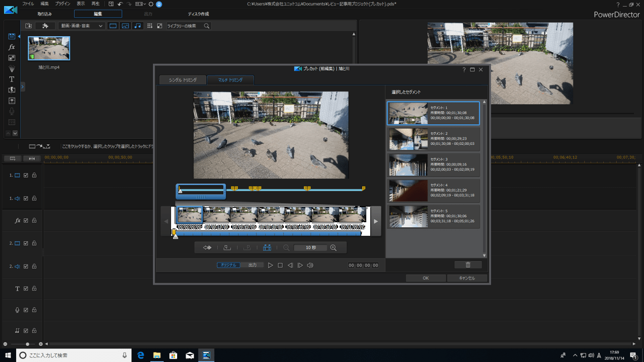Click the scene detection icon in precut toolbar
The height and width of the screenshot is (362, 644).
click(x=267, y=247)
